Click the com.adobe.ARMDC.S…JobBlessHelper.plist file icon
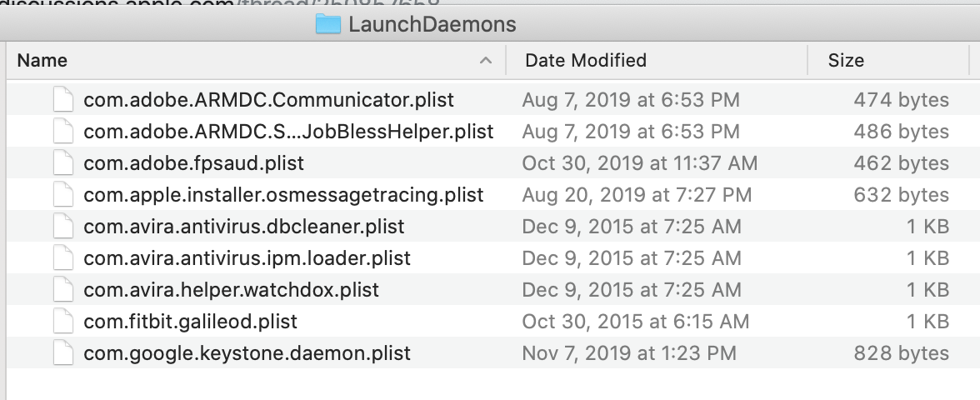 click(x=64, y=132)
